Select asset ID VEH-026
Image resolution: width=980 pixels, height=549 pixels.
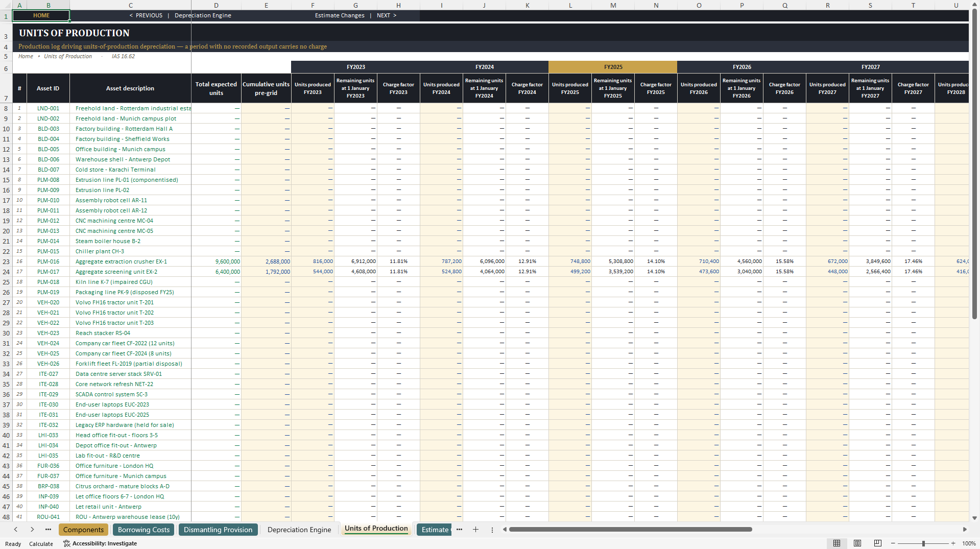(x=48, y=364)
